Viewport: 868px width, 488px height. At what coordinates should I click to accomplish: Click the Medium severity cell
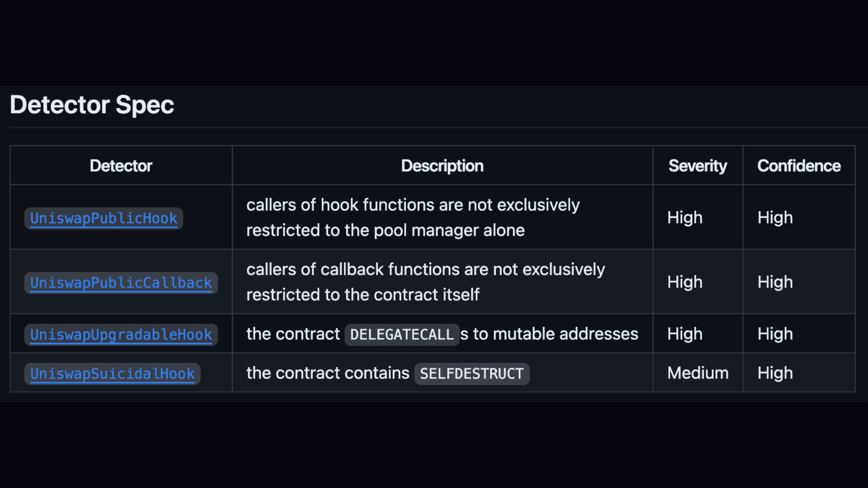698,373
